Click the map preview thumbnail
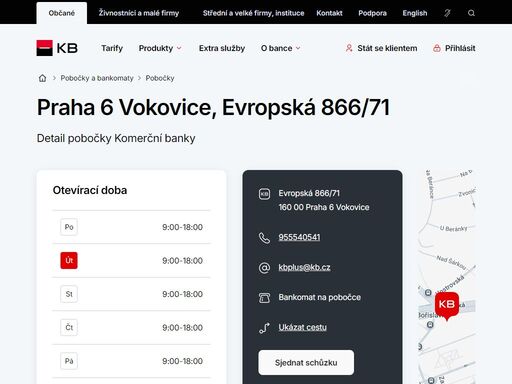Screen dimensions: 512x384 pyautogui.click(x=447, y=277)
